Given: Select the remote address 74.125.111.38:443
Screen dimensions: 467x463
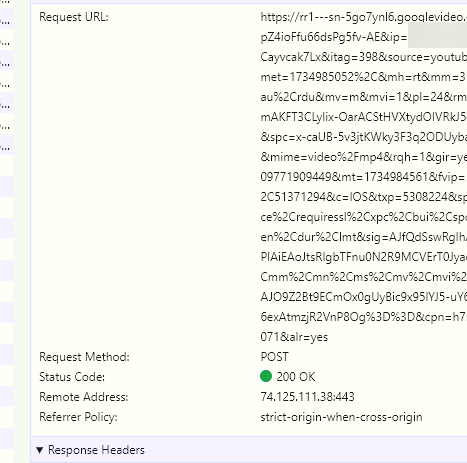Looking at the screenshot, I should click(307, 397).
